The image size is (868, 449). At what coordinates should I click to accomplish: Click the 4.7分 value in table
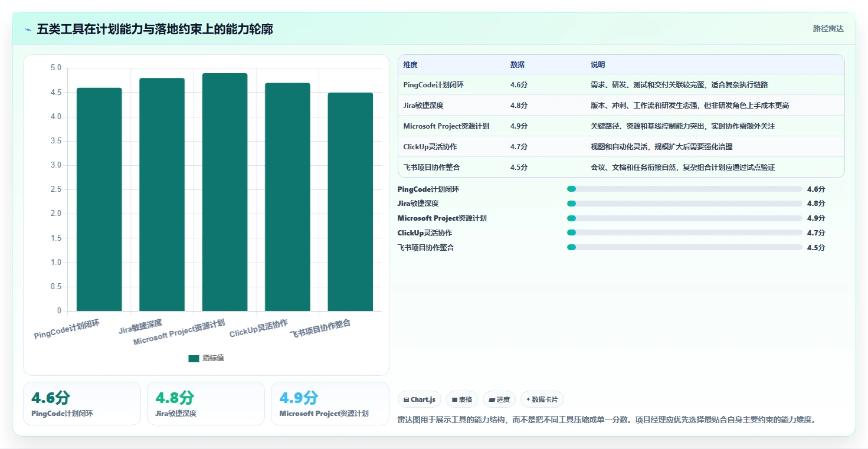point(519,147)
